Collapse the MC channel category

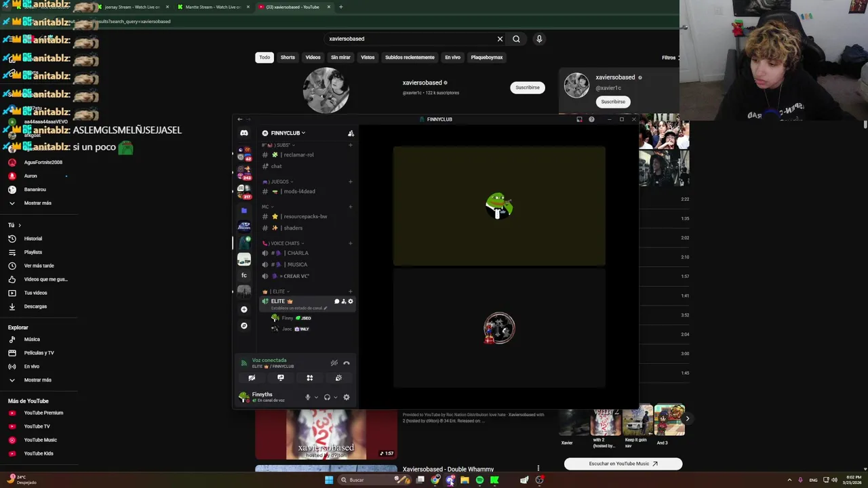pos(267,207)
